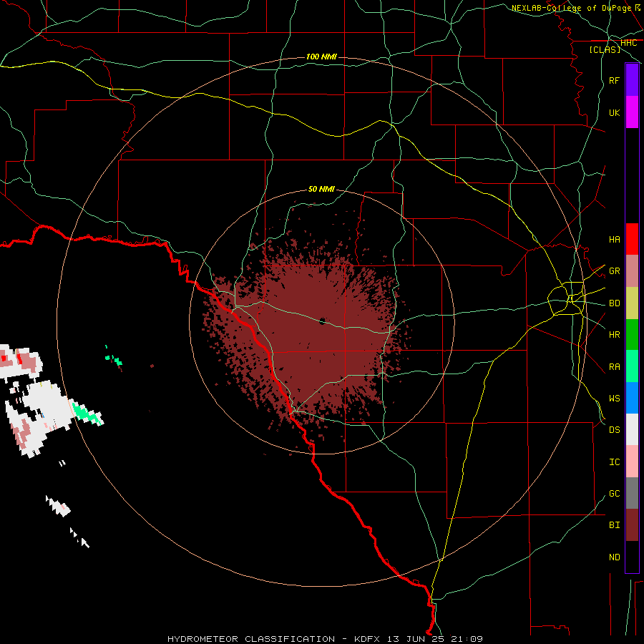The height and width of the screenshot is (644, 644).
Task: Click the HYDROMETEOR CLASSIFICATION title text
Action: tap(251, 639)
